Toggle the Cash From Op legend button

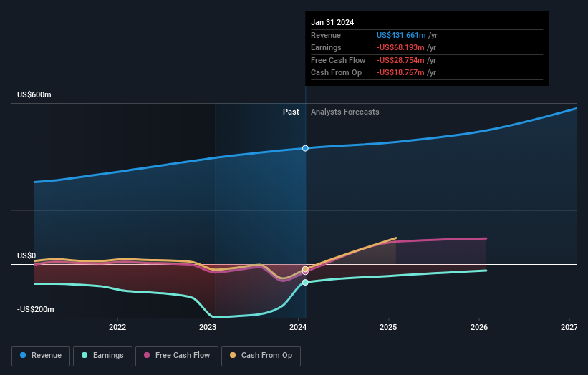pyautogui.click(x=261, y=356)
